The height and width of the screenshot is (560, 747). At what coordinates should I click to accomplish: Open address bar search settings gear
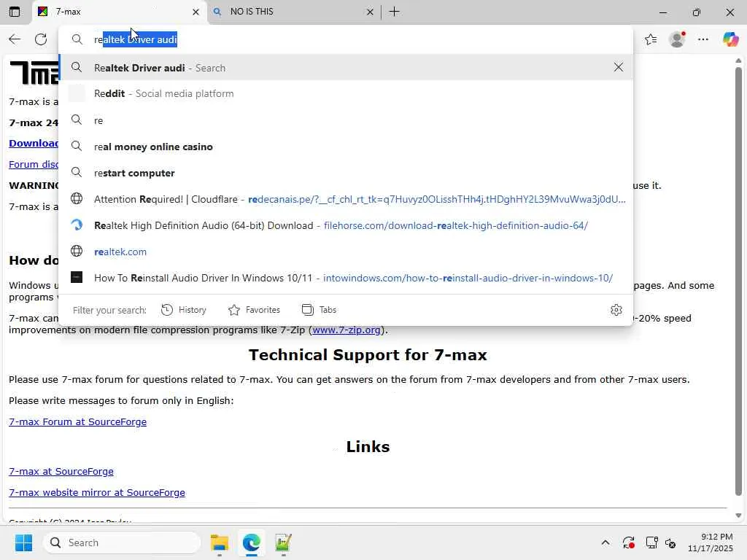[616, 310]
